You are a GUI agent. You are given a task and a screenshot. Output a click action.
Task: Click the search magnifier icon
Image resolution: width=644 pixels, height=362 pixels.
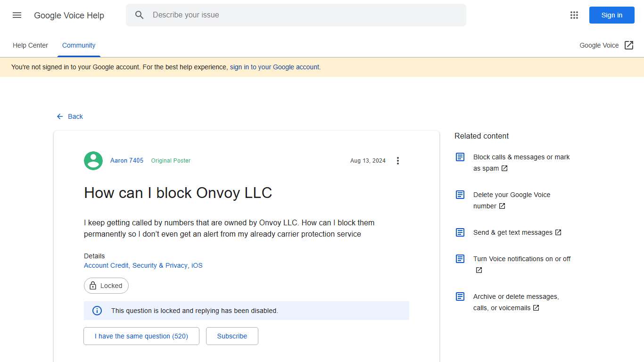pyautogui.click(x=140, y=15)
